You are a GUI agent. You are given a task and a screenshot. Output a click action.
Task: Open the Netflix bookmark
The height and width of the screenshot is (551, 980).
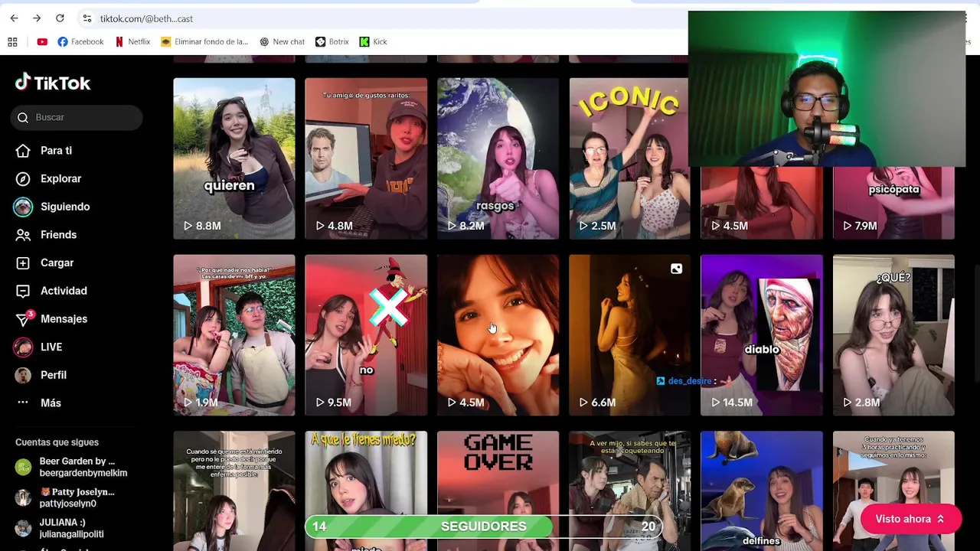[132, 42]
